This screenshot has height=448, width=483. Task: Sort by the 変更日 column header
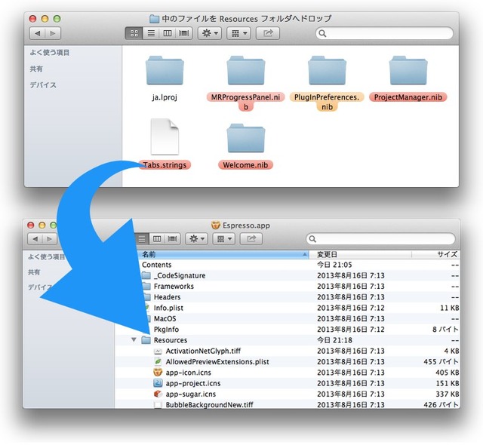(361, 255)
